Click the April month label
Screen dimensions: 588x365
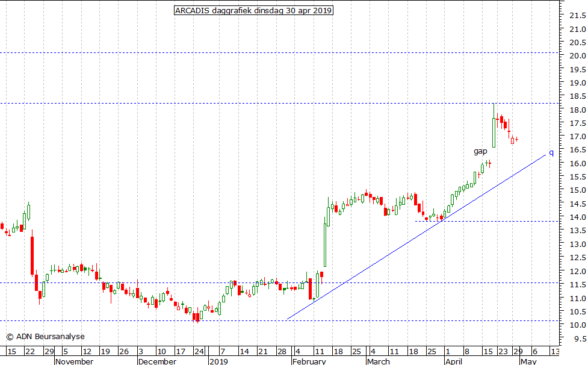tap(454, 361)
